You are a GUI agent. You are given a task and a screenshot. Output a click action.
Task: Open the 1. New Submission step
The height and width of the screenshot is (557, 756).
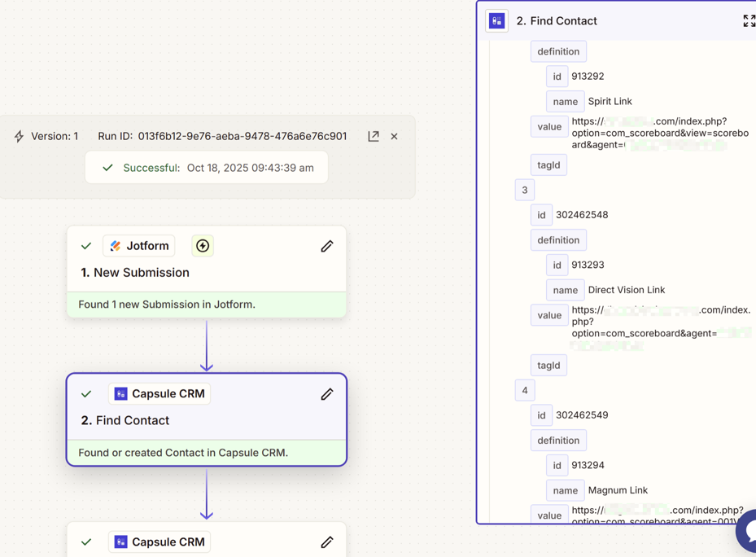click(135, 273)
